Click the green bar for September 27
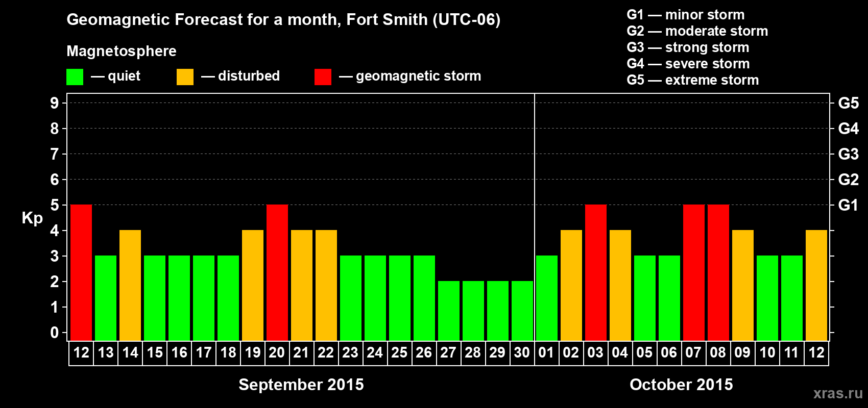The width and height of the screenshot is (868, 408). [449, 311]
